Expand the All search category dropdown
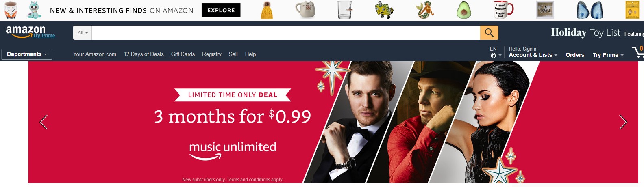The height and width of the screenshot is (187, 644). [x=83, y=32]
